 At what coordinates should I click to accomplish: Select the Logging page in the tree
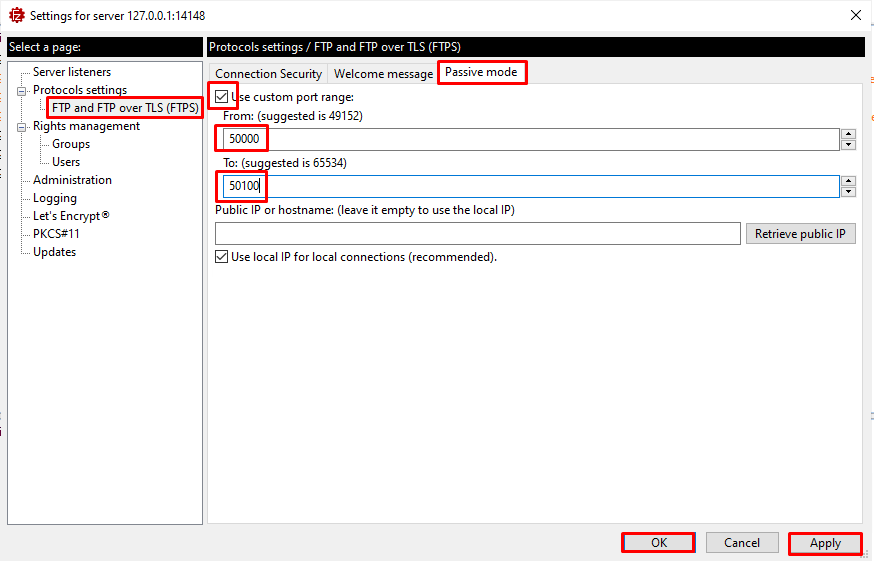[55, 198]
